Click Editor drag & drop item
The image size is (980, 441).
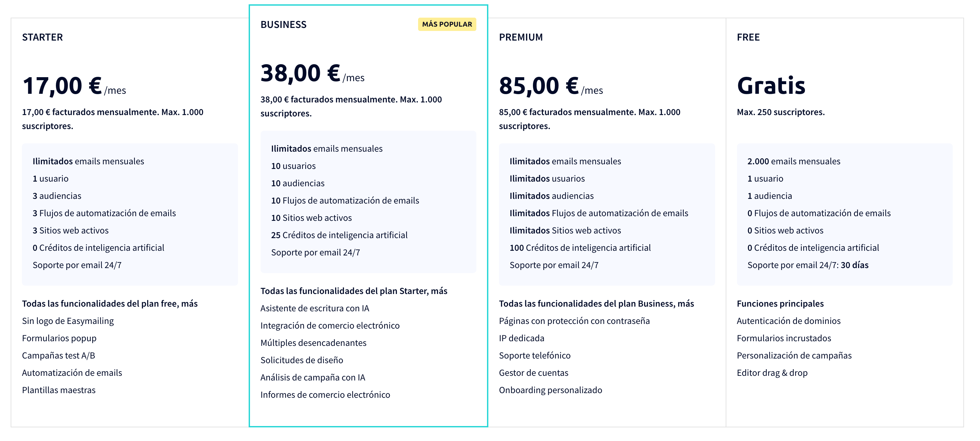(772, 373)
